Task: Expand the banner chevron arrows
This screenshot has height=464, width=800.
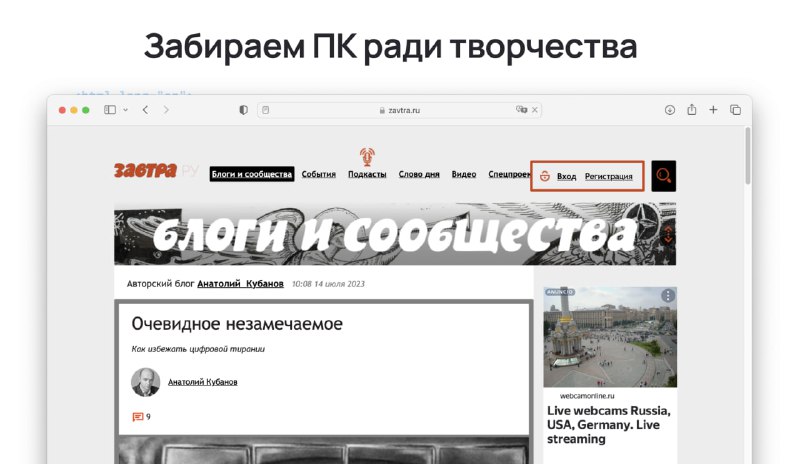Action: point(668,235)
